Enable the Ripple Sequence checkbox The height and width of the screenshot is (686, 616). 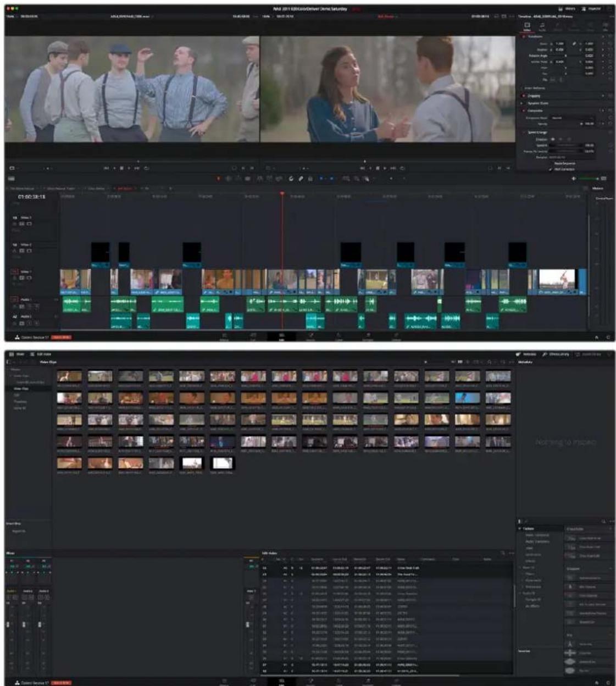pos(551,163)
